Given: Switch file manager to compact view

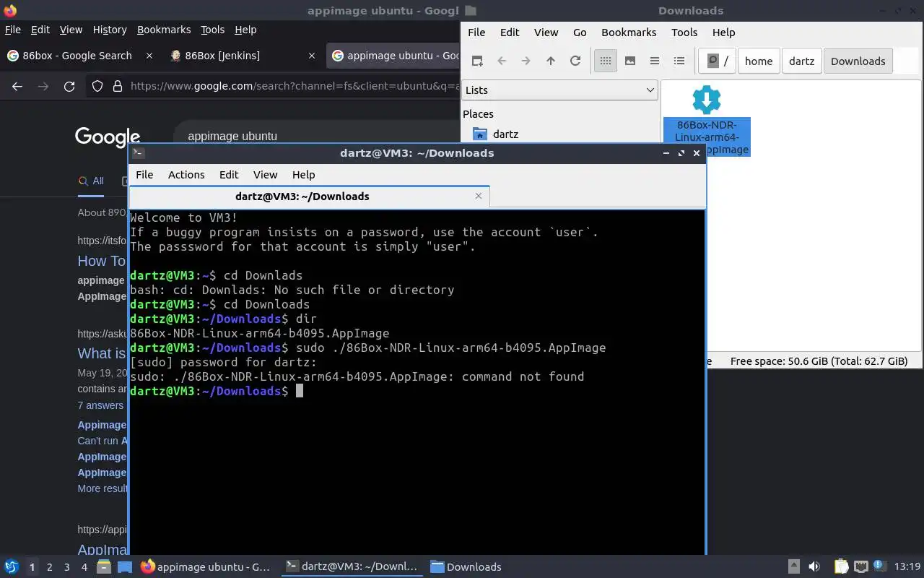Looking at the screenshot, I should (655, 61).
